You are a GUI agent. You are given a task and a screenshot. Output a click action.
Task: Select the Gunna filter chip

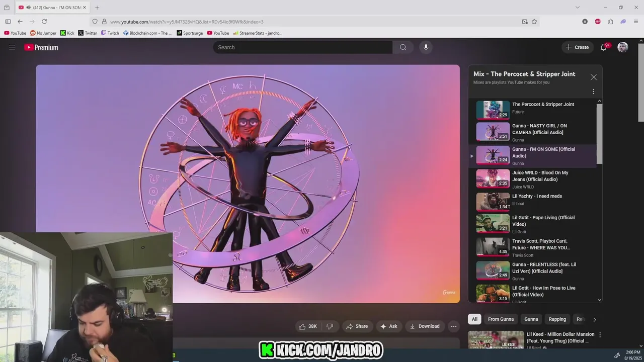click(x=531, y=319)
